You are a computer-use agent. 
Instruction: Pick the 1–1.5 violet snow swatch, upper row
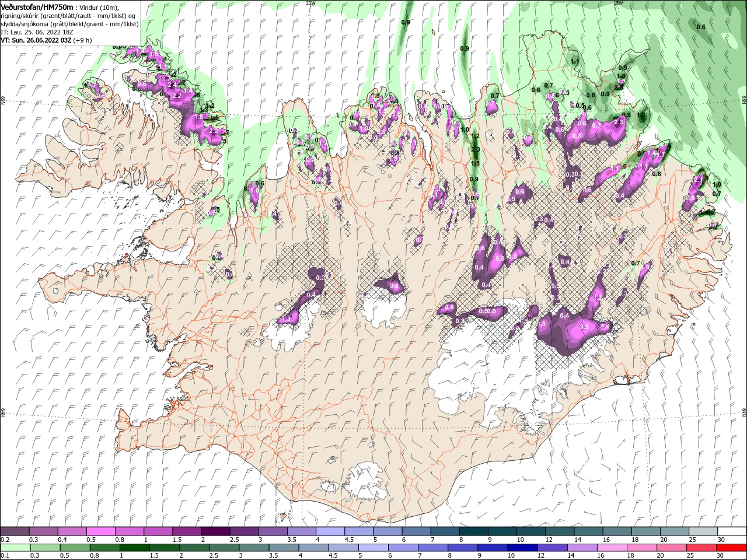pos(158,531)
